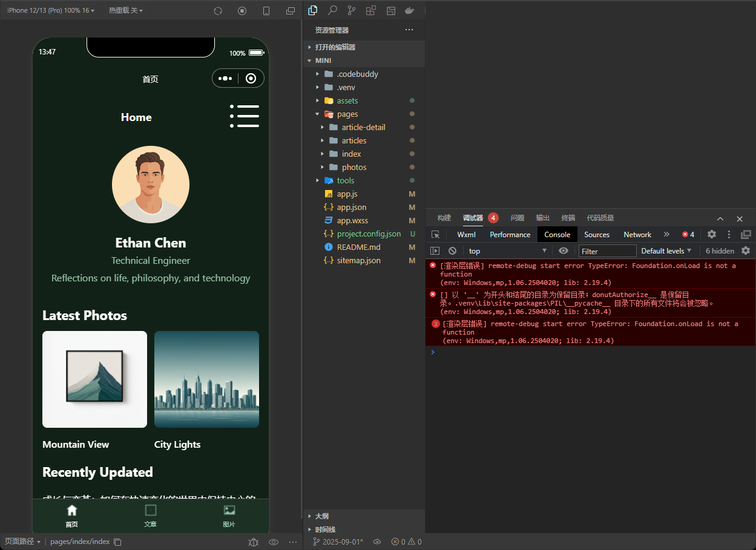The image size is (756, 550).
Task: Open the top execution context dropdown
Action: click(x=507, y=251)
